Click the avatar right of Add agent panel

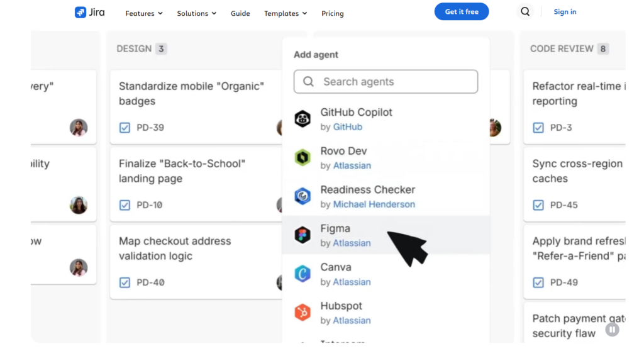(496, 128)
